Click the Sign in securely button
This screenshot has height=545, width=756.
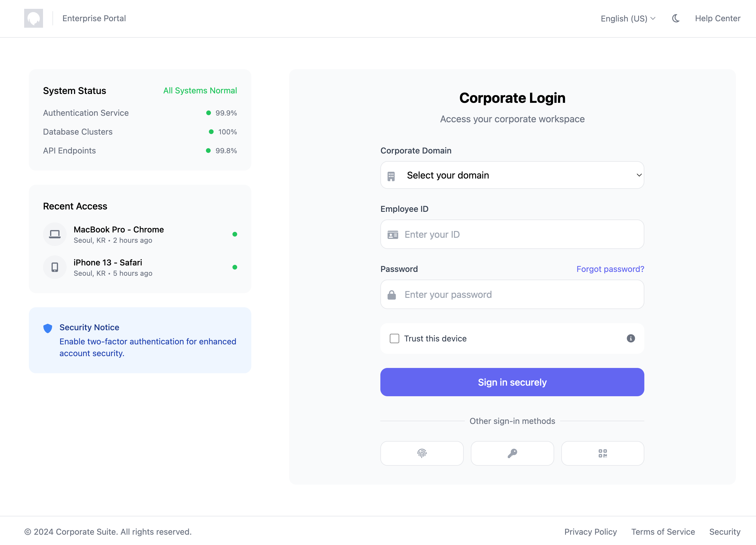[x=512, y=382]
